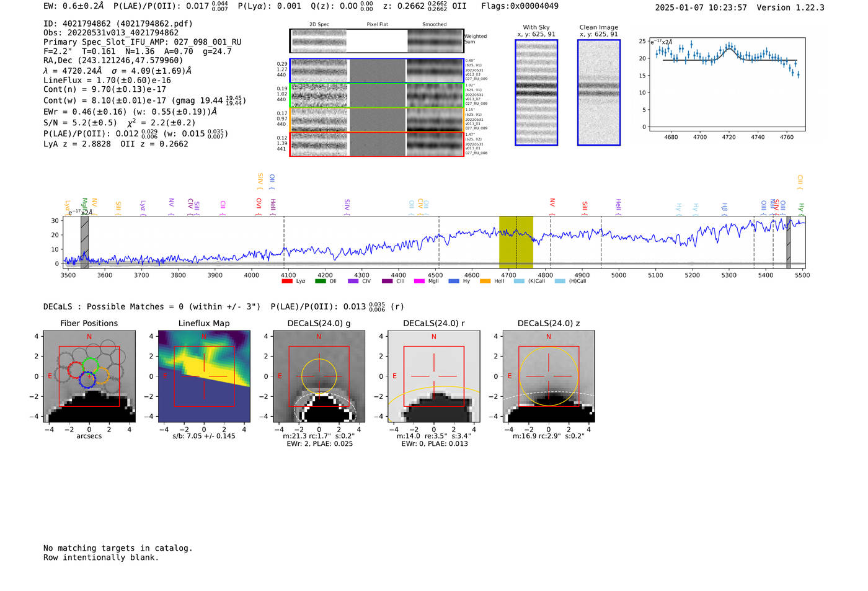Pick the magenta MgII legend swatch
This screenshot has height=591, width=868.
pos(419,281)
